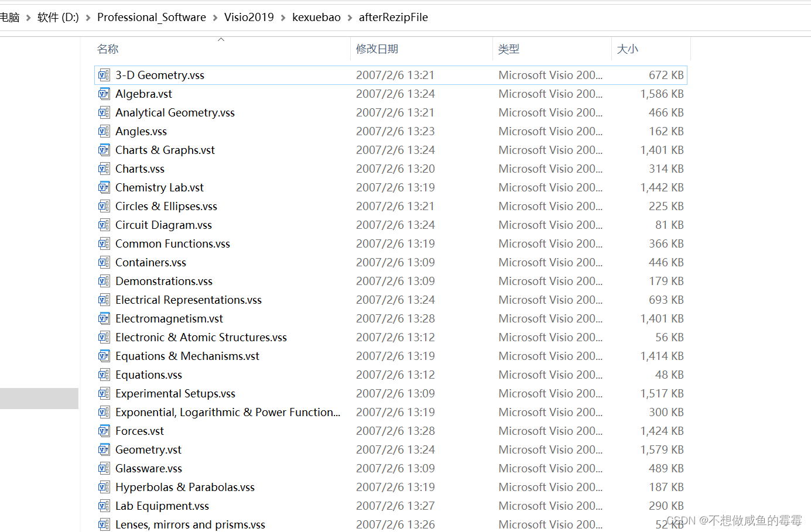Click the 2007/2/6 13:27 date of Lab Equipment.vss
The width and height of the screenshot is (811, 532).
coord(395,506)
